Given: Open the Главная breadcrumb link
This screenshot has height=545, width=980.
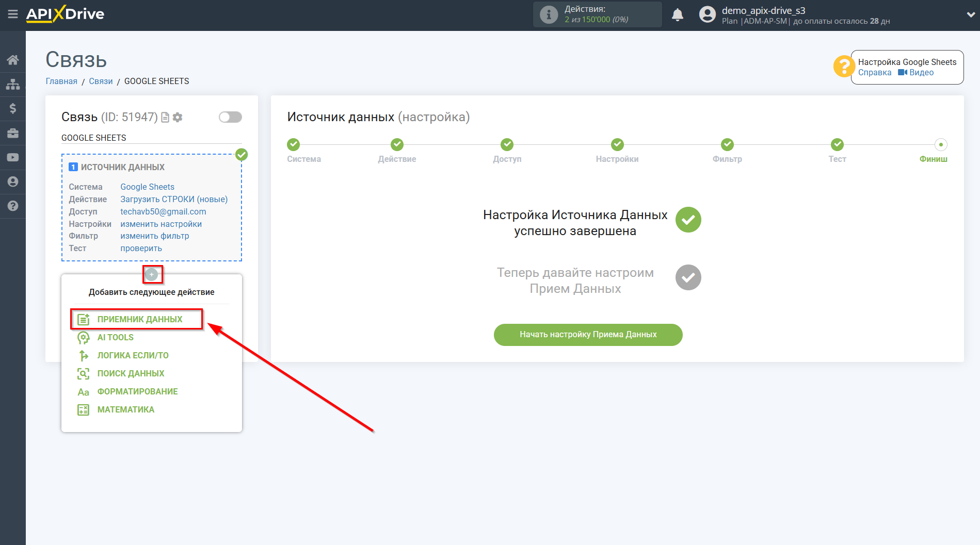Looking at the screenshot, I should coord(61,81).
